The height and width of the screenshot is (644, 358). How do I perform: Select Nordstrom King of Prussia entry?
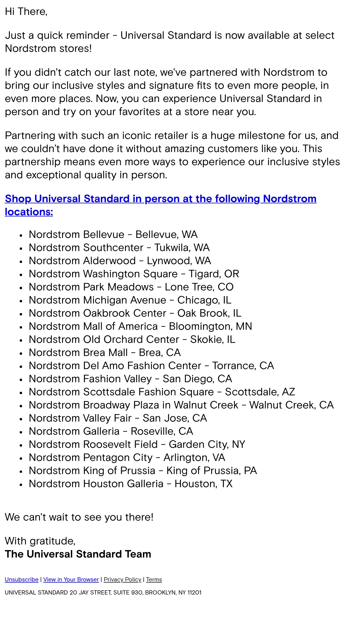(x=143, y=470)
